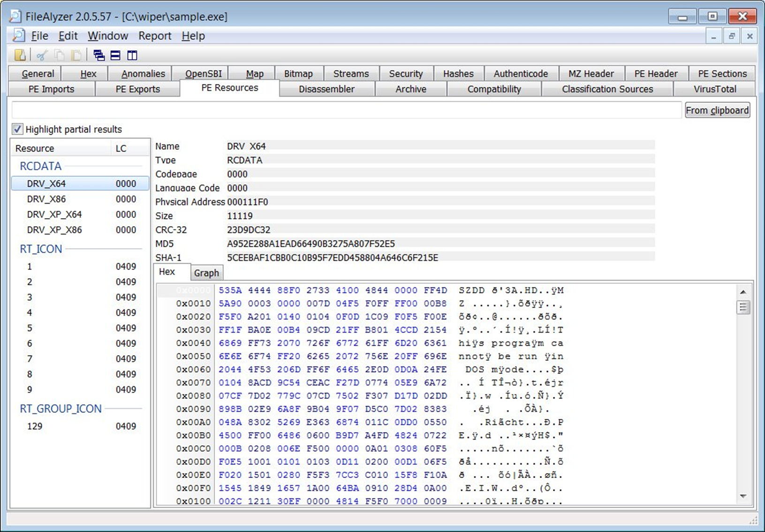Select DRV_XP_X86 resource entry
This screenshot has width=765, height=532.
[80, 230]
